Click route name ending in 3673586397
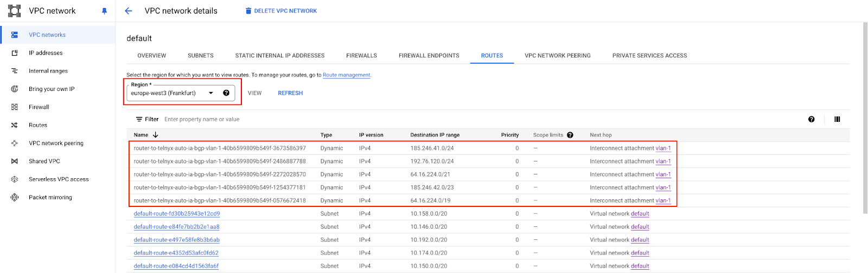The height and width of the screenshot is (273, 868). click(x=220, y=148)
